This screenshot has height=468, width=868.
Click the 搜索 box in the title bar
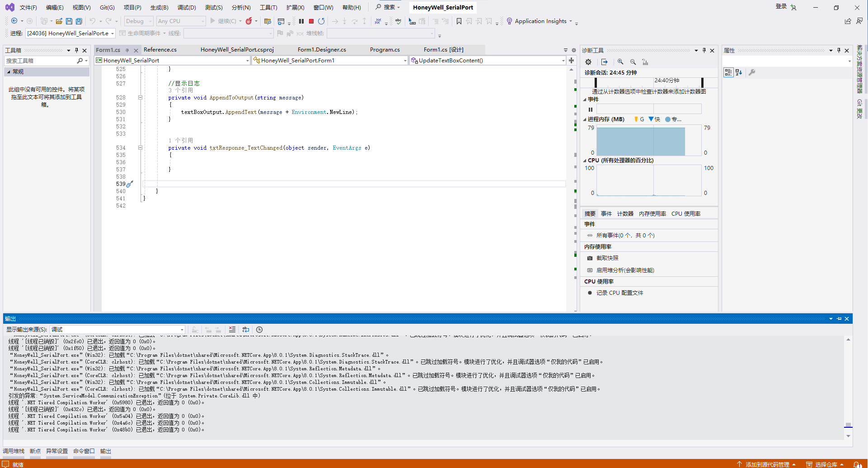pos(389,7)
